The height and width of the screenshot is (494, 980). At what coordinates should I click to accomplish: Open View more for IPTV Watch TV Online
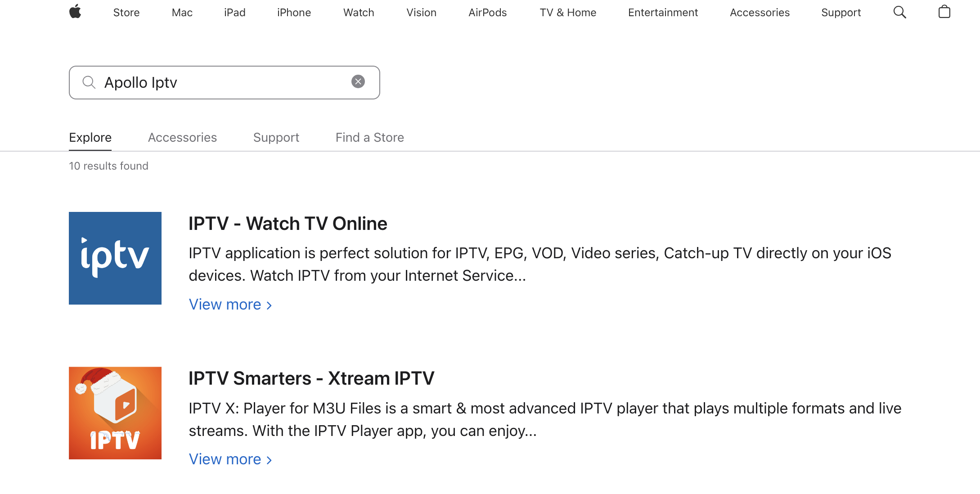click(x=230, y=305)
